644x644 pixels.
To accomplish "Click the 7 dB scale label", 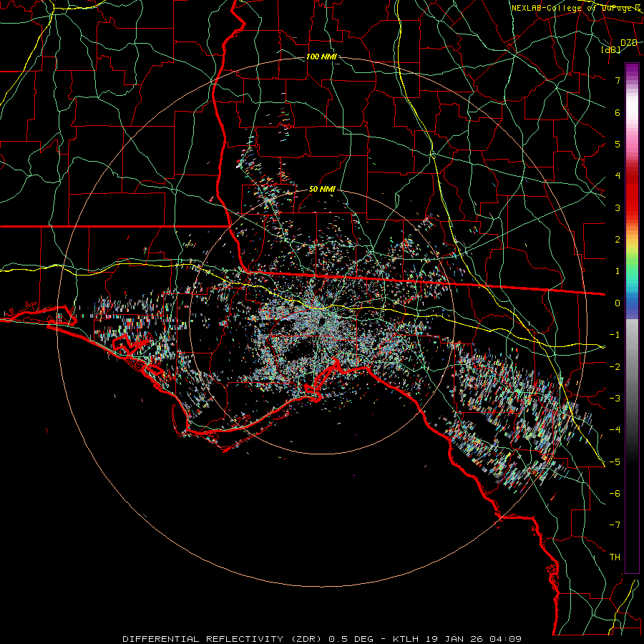I will click(x=618, y=80).
